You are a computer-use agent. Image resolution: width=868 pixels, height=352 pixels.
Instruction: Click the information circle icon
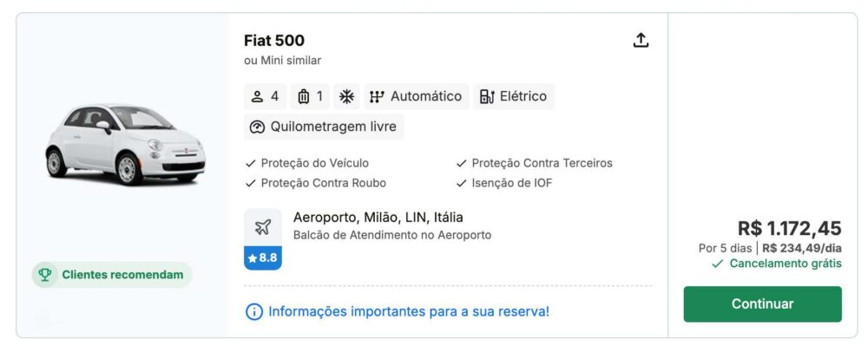coord(254,311)
